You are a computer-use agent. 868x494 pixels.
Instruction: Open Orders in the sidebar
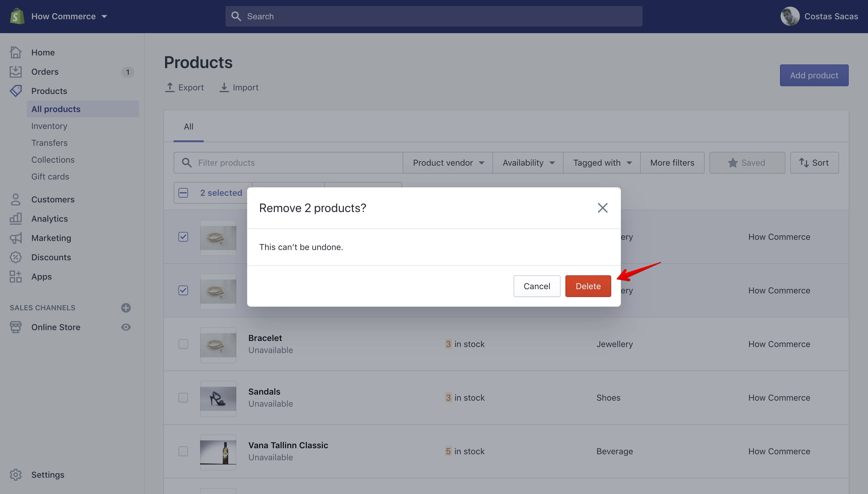45,72
